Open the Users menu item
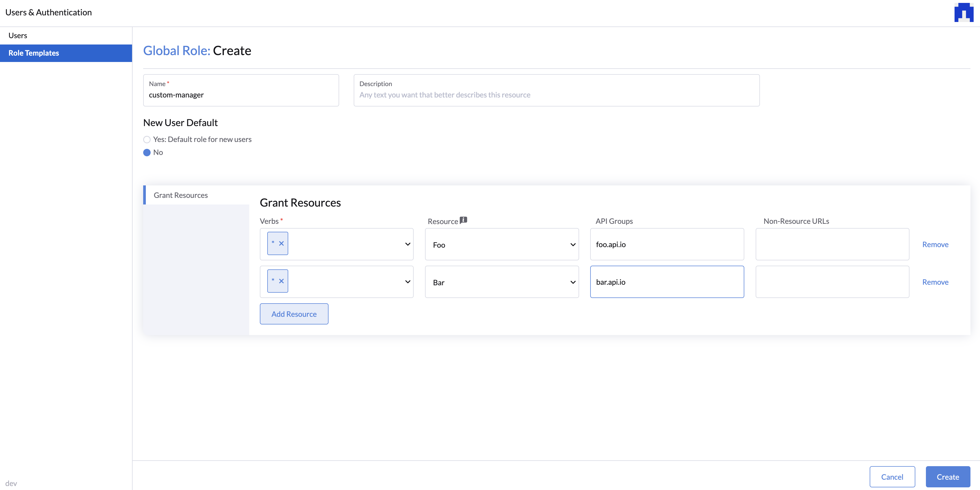This screenshot has width=980, height=490. (x=17, y=35)
